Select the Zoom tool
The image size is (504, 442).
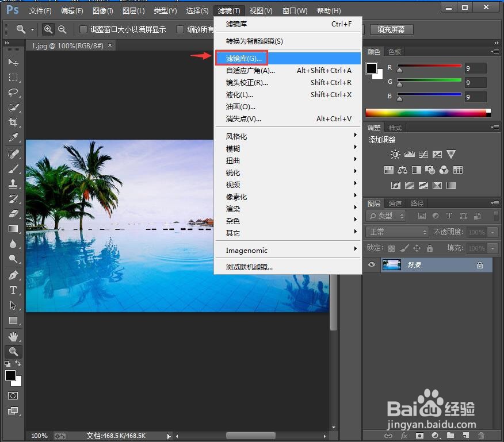[13, 351]
